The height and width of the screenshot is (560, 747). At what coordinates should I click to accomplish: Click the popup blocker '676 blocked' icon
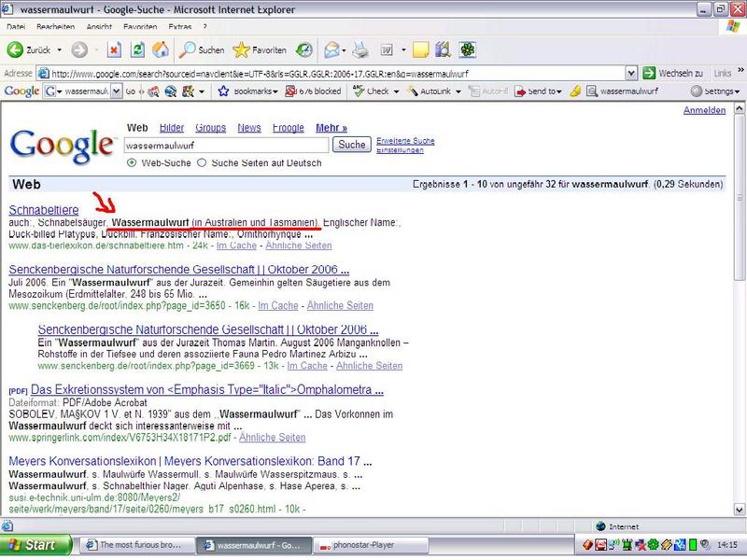290,91
